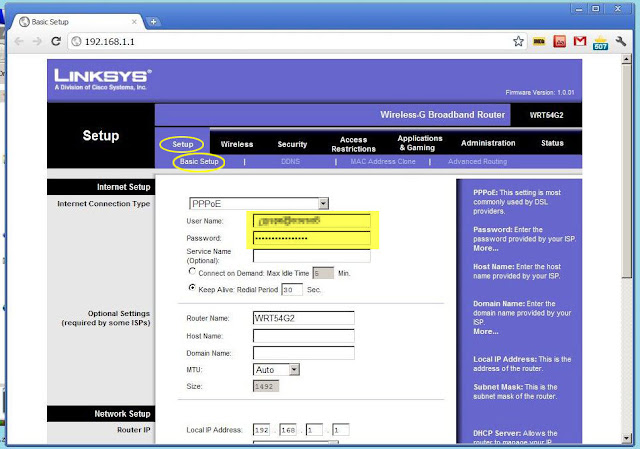Image resolution: width=640 pixels, height=449 pixels.
Task: Click the page scrollbar up arrow
Action: [x=627, y=59]
